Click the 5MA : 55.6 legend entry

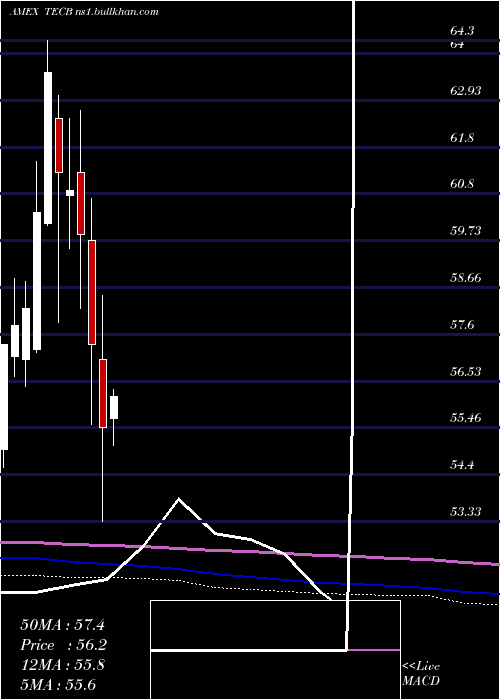[58, 685]
